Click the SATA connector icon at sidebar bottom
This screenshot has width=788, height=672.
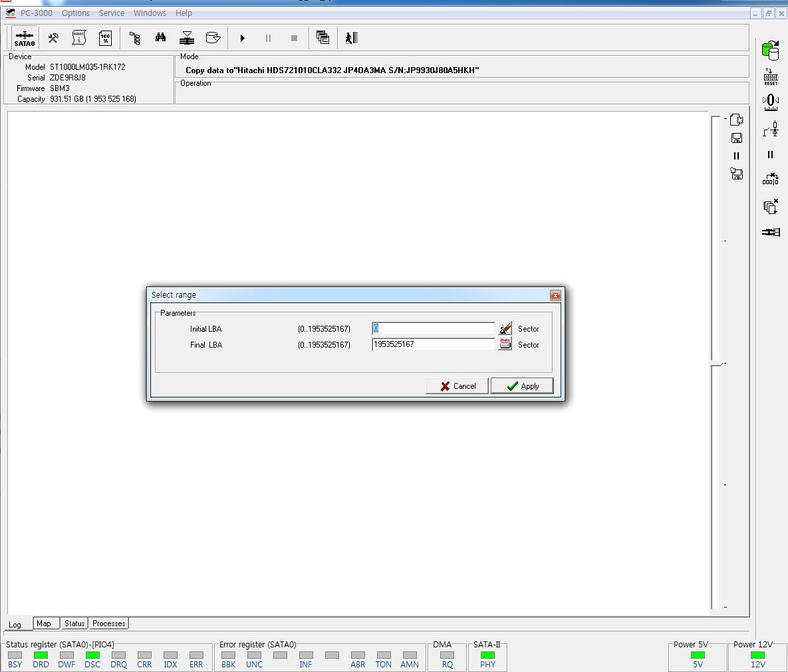point(771,232)
